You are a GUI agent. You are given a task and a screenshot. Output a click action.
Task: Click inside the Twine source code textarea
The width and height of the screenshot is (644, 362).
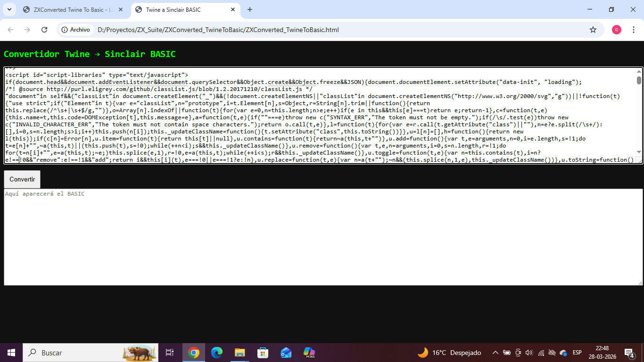[320, 115]
